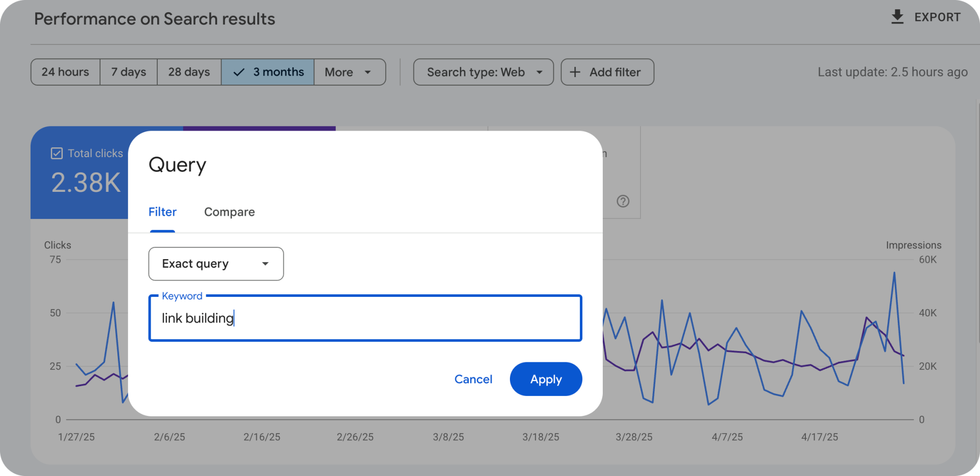Open the Exact query dropdown

pyautogui.click(x=216, y=264)
